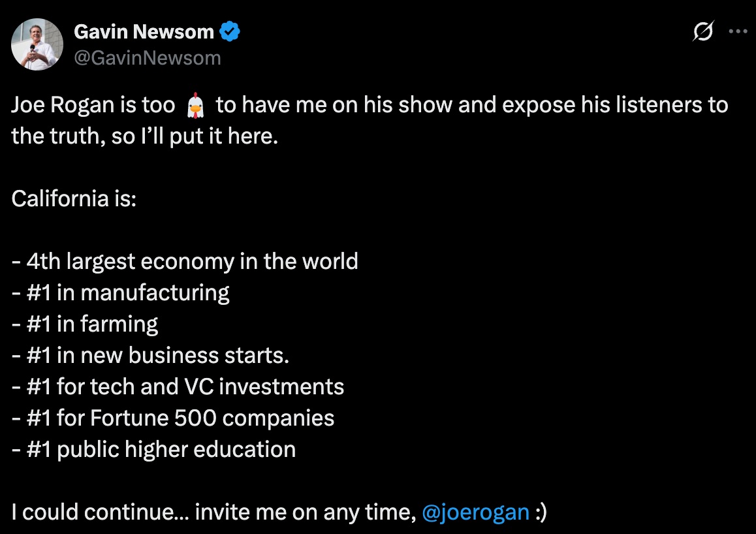Open the @joerogan mention link
Image resolution: width=756 pixels, height=534 pixels.
coord(475,512)
